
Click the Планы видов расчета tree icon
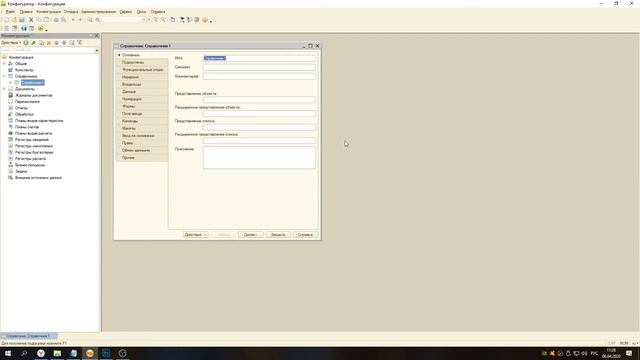point(11,133)
